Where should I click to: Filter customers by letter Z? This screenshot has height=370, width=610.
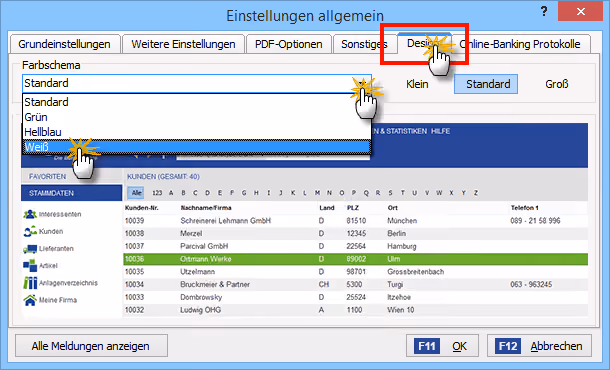coord(476,193)
